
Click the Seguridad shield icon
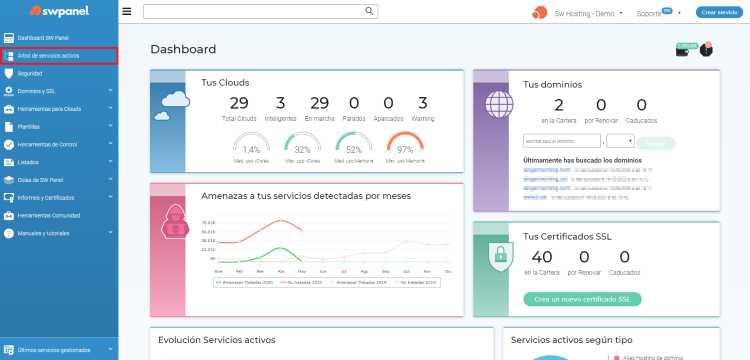click(9, 74)
